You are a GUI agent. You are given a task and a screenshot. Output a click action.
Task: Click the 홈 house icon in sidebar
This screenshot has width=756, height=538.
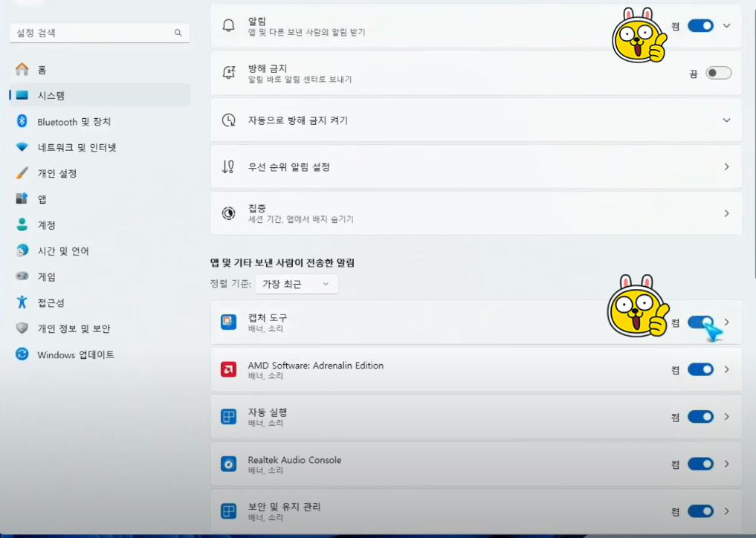[22, 69]
